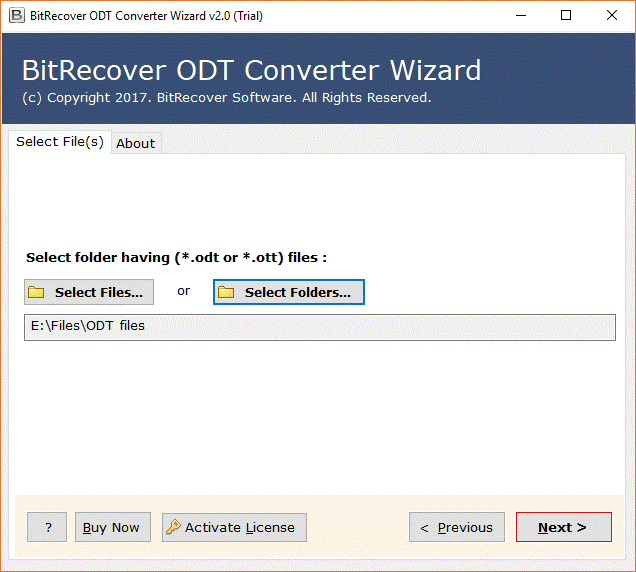Click the key icon beside Activate License
This screenshot has width=636, height=572.
[x=173, y=528]
